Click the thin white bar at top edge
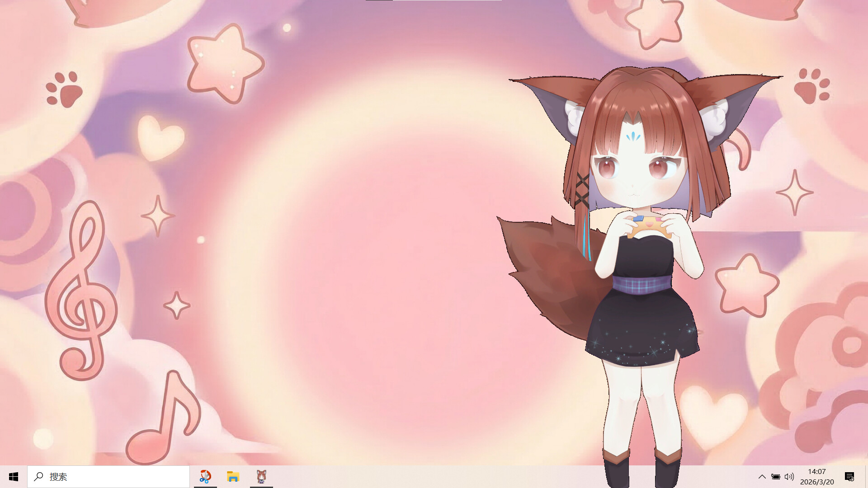Image resolution: width=868 pixels, height=488 pixels. tap(447, 0)
